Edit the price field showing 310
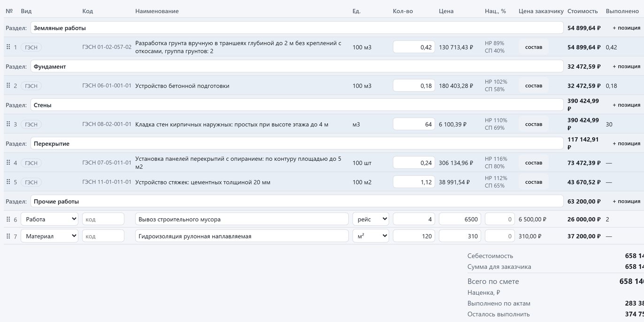Viewport: 644px width, 322px height. point(460,236)
